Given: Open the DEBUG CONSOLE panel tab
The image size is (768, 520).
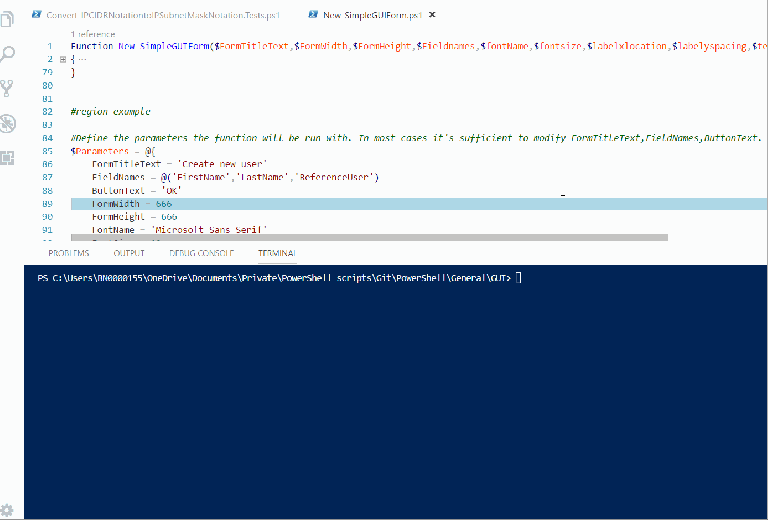Looking at the screenshot, I should (x=201, y=253).
